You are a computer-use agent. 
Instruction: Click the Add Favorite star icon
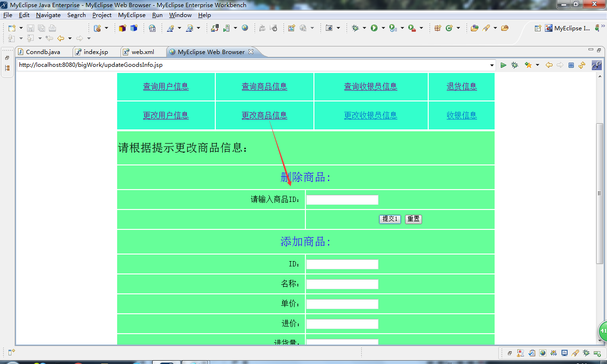pos(528,65)
